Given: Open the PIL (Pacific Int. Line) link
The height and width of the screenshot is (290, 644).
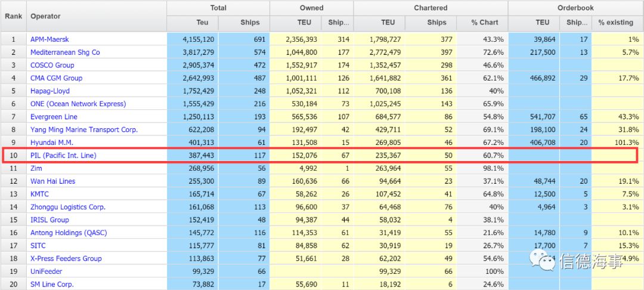Looking at the screenshot, I should [63, 155].
